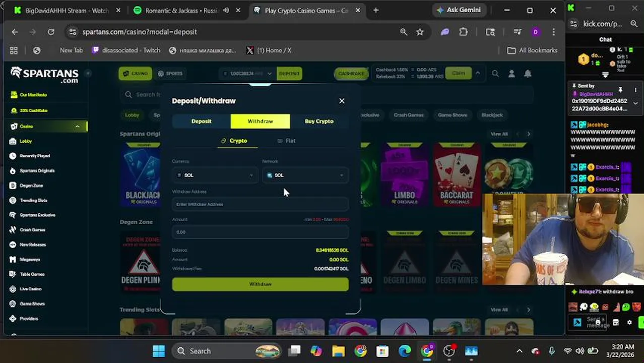Viewport: 644px width, 363px height.
Task: Focus the withdrawal Amount field
Action: pyautogui.click(x=260, y=232)
